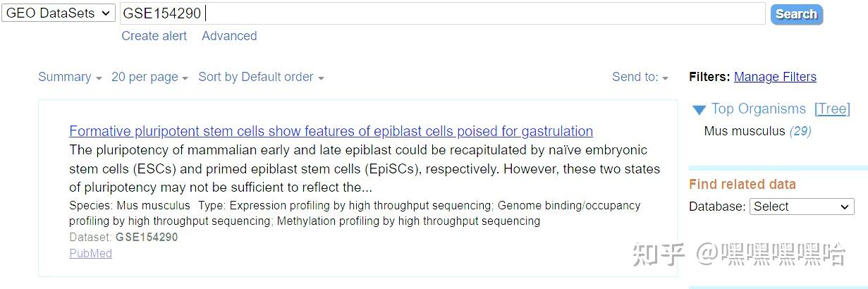Click the Find related data heading
Screen dimensions: 868x289
(742, 184)
